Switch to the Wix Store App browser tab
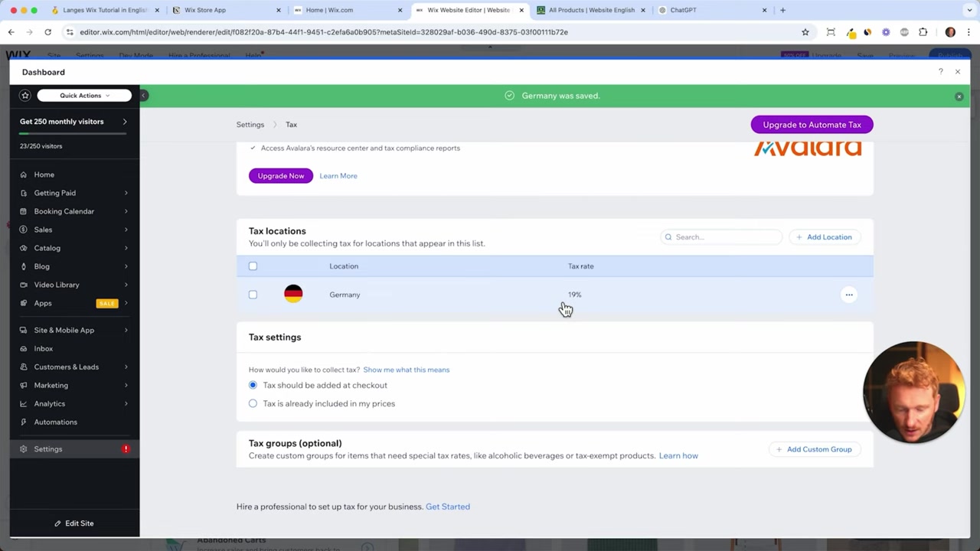980x551 pixels. 226,10
